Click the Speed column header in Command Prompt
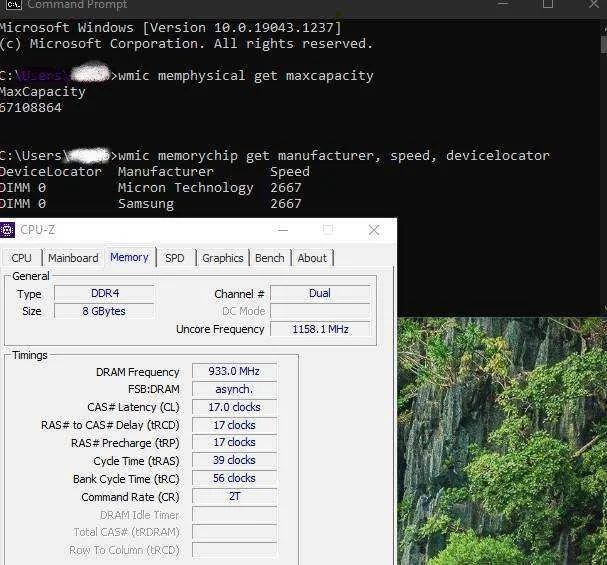 290,172
